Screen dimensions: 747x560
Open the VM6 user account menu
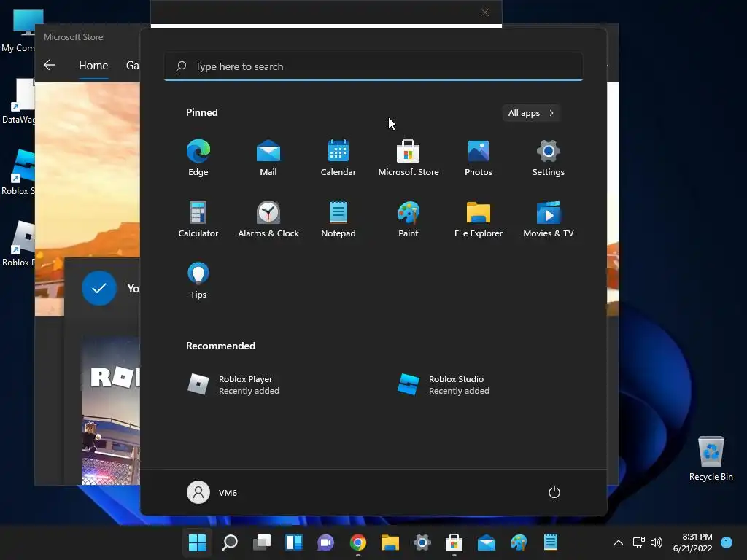[x=212, y=492]
